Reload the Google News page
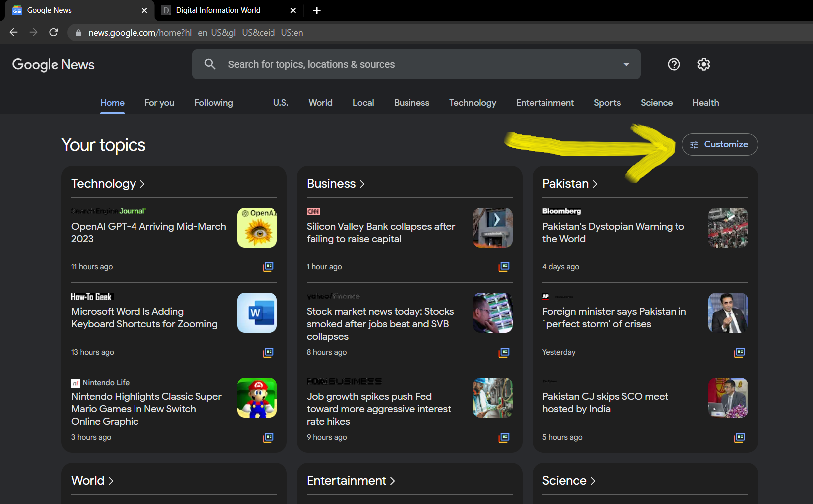813x504 pixels. point(54,32)
